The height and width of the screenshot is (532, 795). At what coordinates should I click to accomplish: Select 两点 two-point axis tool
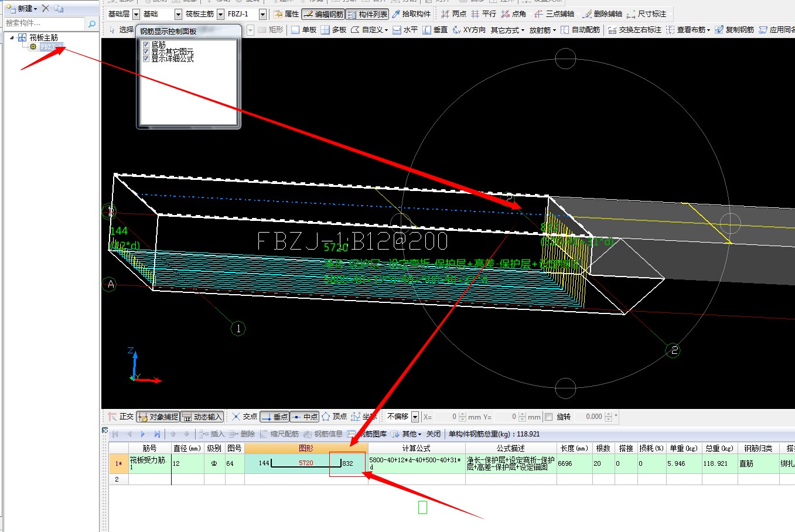pyautogui.click(x=454, y=14)
